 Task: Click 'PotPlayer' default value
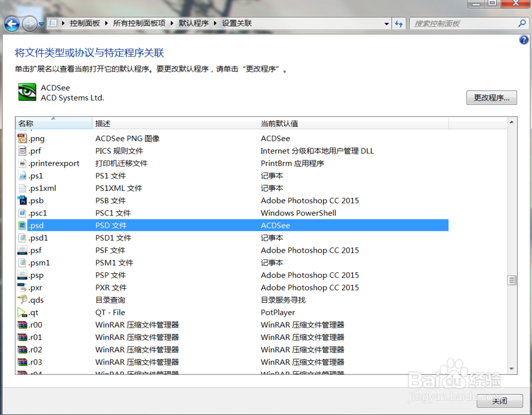tap(278, 312)
